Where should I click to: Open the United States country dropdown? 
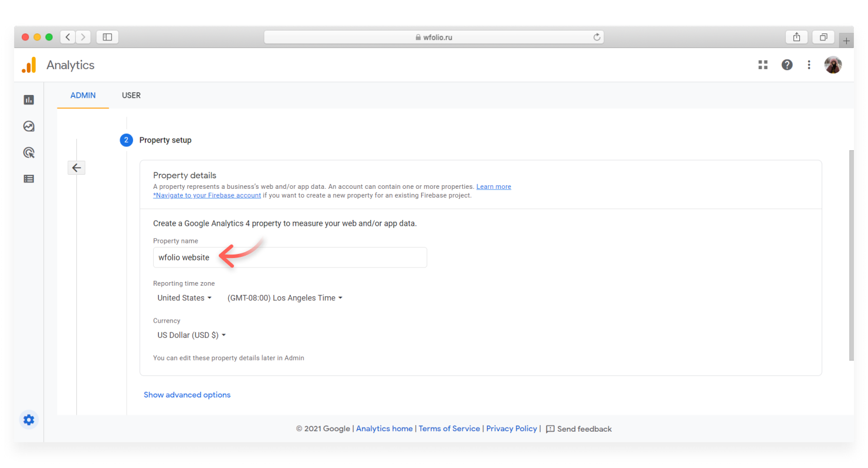(184, 298)
